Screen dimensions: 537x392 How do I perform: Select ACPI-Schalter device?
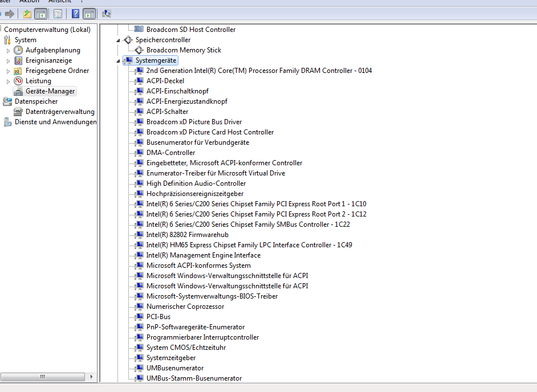tap(167, 112)
